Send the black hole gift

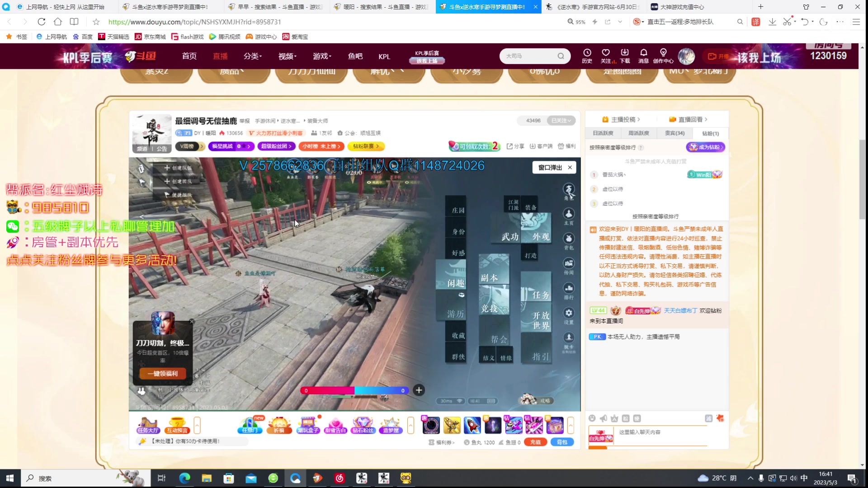431,425
